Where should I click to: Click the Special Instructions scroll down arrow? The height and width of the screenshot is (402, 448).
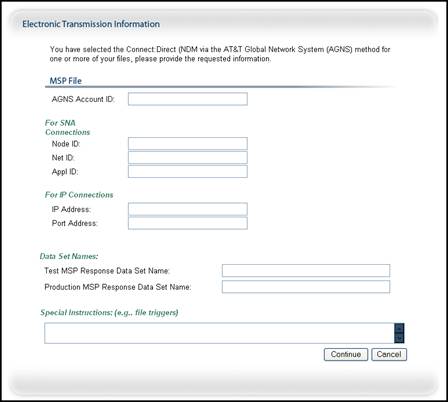(x=399, y=338)
